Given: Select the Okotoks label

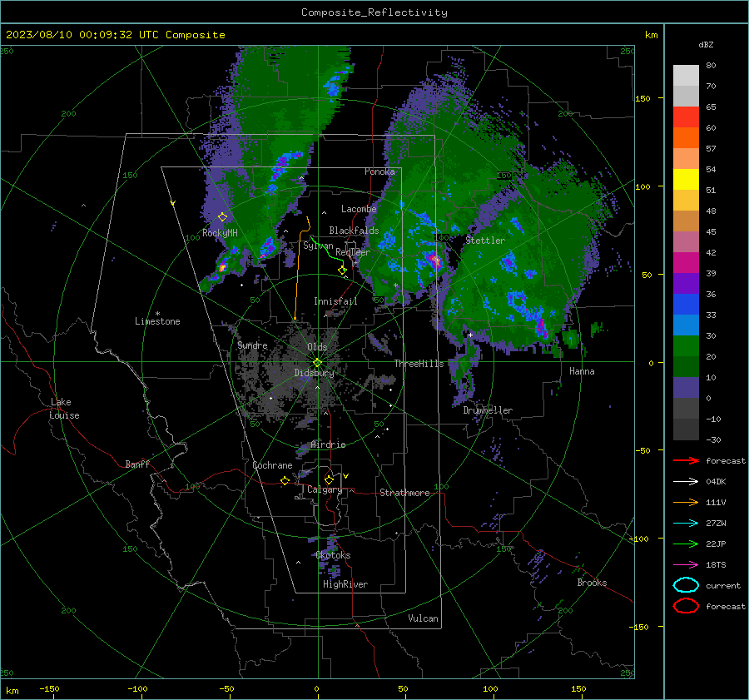Looking at the screenshot, I should point(333,555).
